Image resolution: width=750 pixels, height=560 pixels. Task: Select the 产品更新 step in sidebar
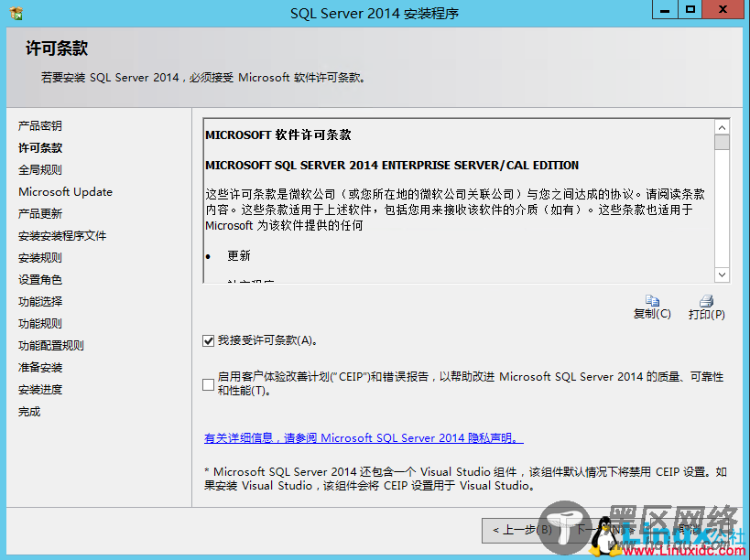click(40, 213)
